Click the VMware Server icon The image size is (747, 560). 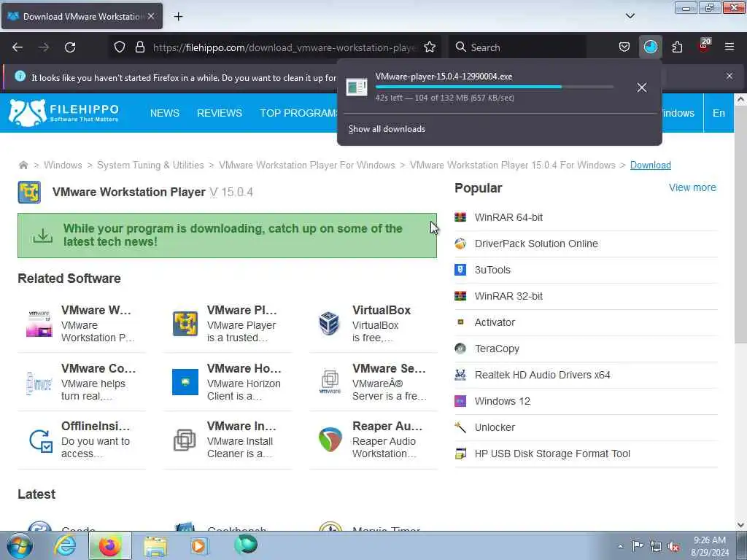pos(330,382)
